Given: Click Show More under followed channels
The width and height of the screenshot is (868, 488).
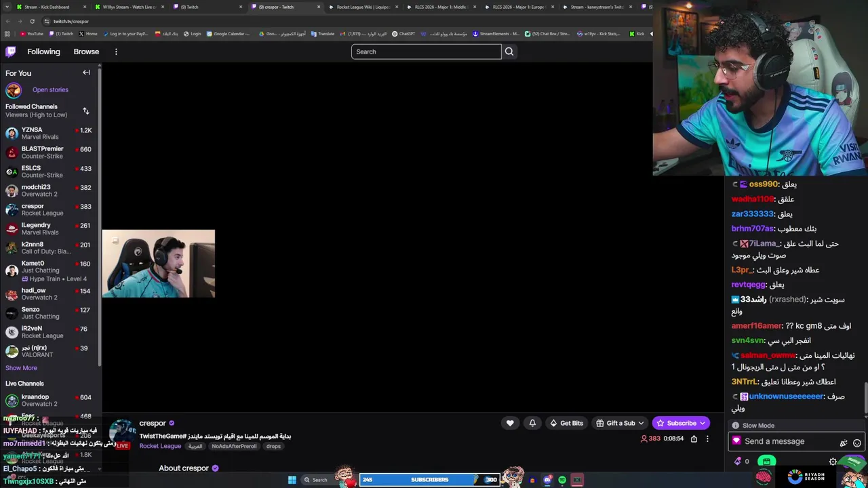Looking at the screenshot, I should [21, 368].
